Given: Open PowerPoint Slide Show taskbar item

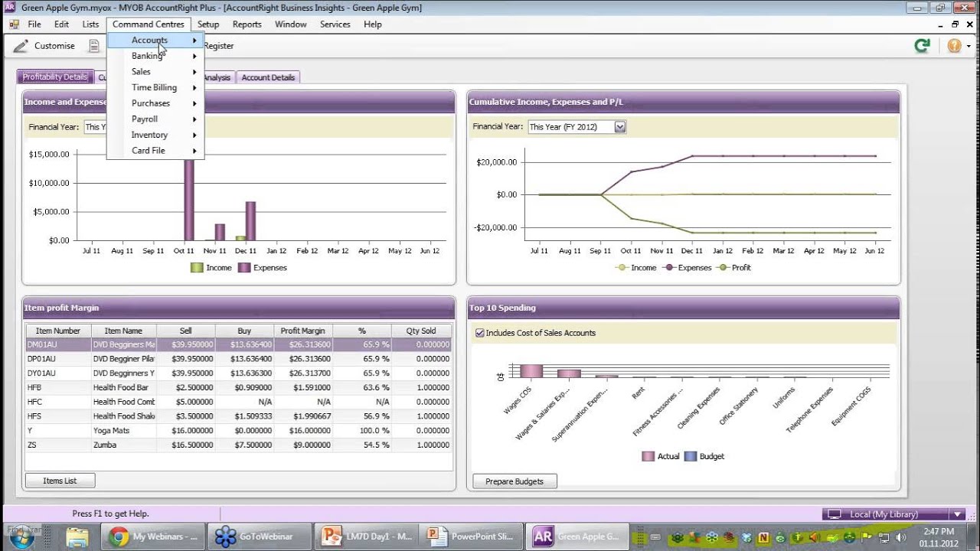Looking at the screenshot, I should (x=472, y=536).
